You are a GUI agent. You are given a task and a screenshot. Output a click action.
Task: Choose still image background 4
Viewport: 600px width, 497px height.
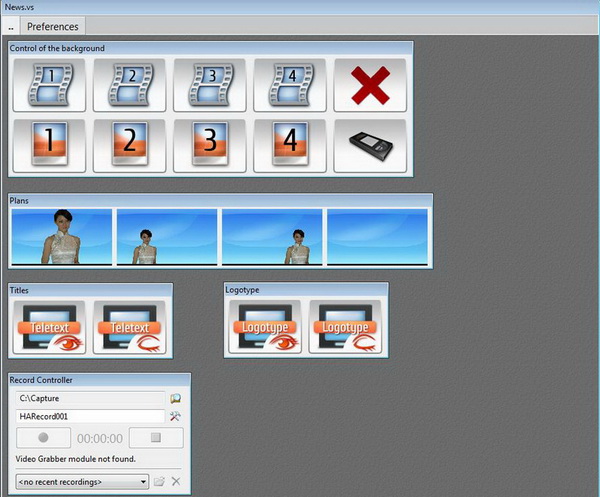coord(290,146)
